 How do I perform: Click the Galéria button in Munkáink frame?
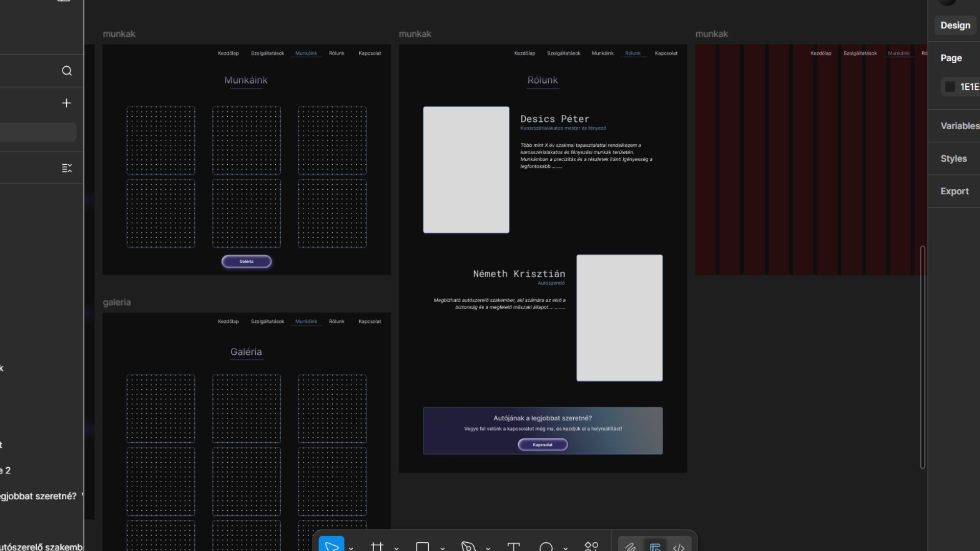(x=247, y=261)
